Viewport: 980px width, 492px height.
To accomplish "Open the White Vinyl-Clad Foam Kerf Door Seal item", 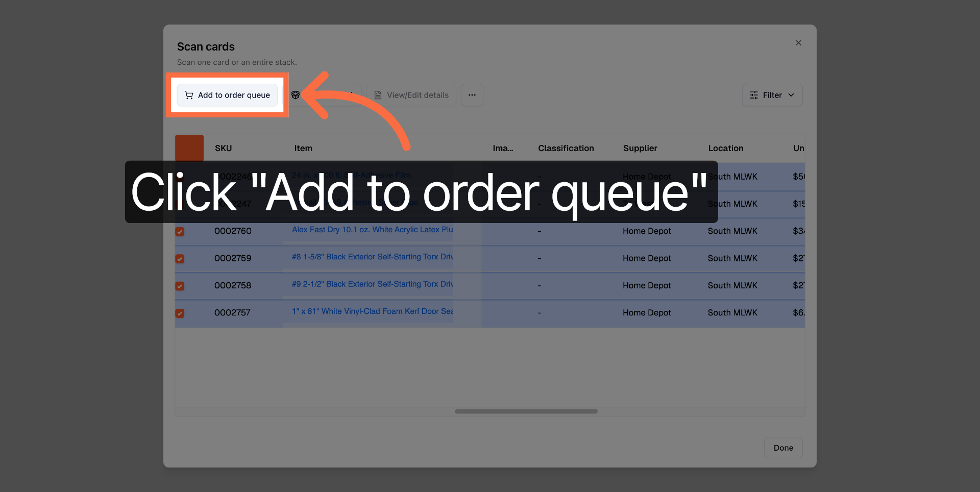I will click(x=373, y=311).
